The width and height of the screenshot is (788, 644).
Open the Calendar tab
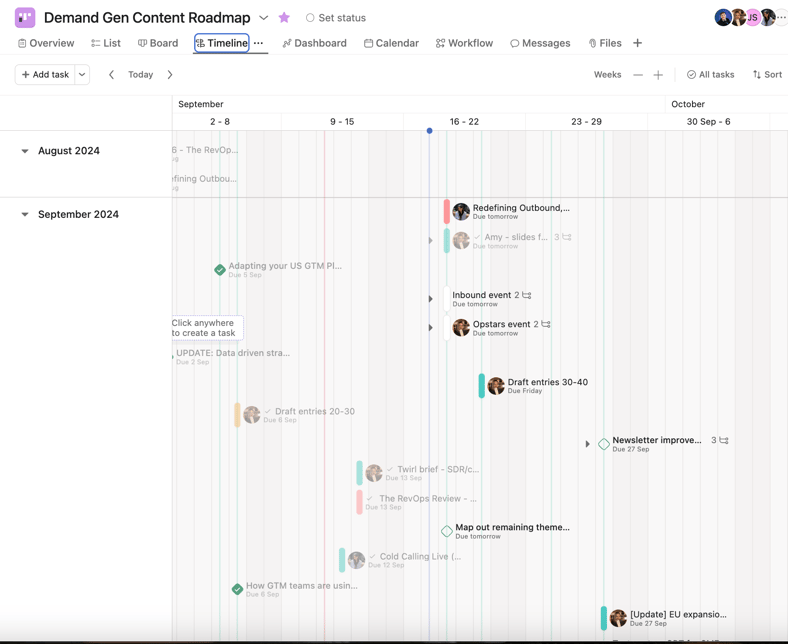point(391,43)
